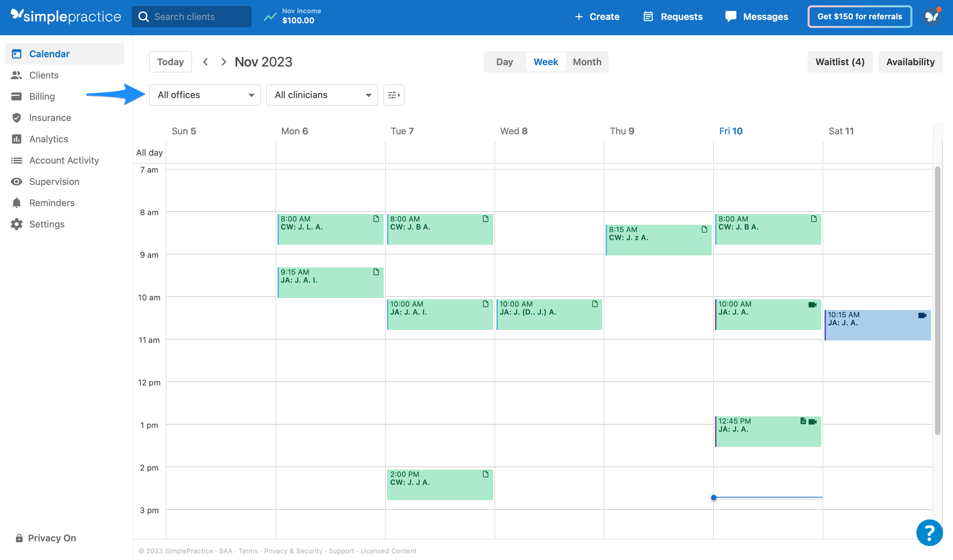Click note icon on Monday 8:00 AM appointment
The height and width of the screenshot is (560, 953).
pyautogui.click(x=376, y=219)
